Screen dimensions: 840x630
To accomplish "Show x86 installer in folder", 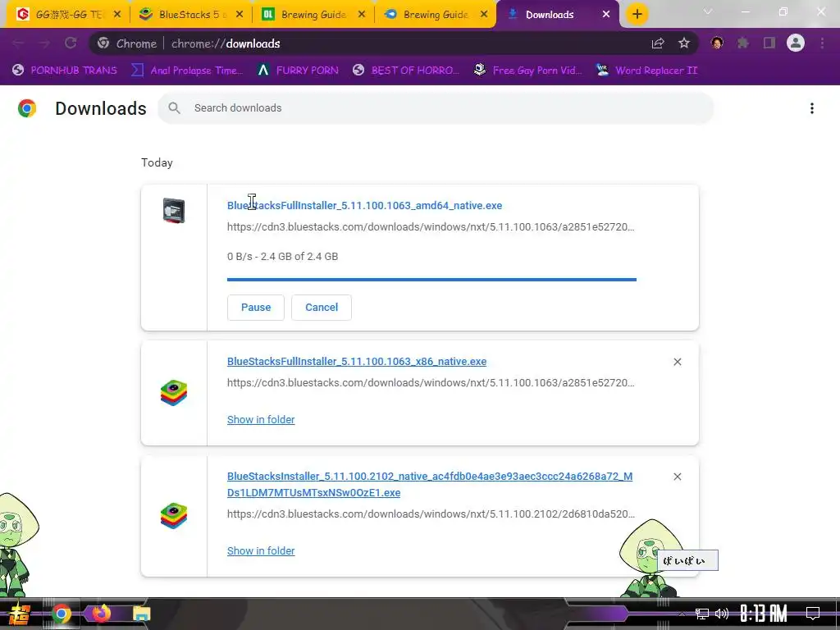I will [x=261, y=419].
